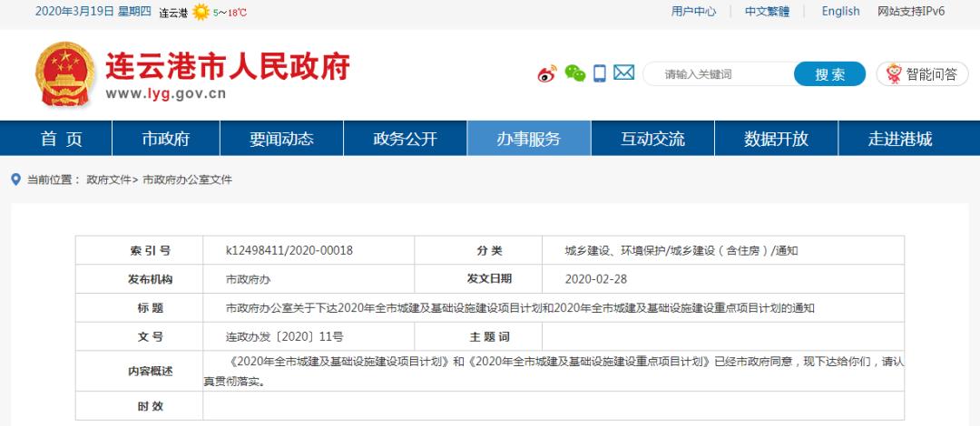The width and height of the screenshot is (980, 426).
Task: Click the Weibo icon
Action: click(547, 74)
